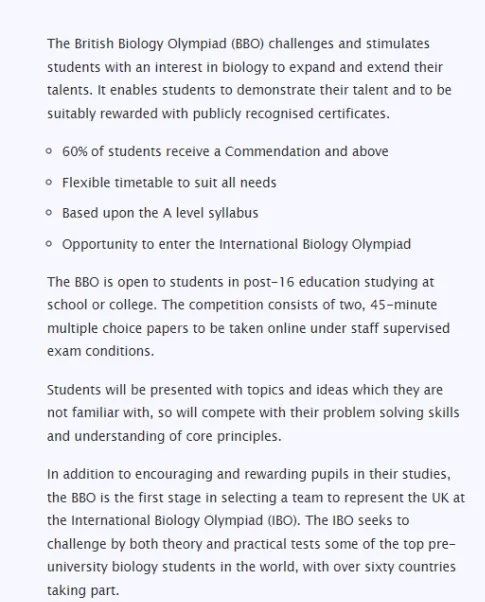Click the "problem solving skills" phrase
This screenshot has width=485, height=602.
tap(391, 413)
